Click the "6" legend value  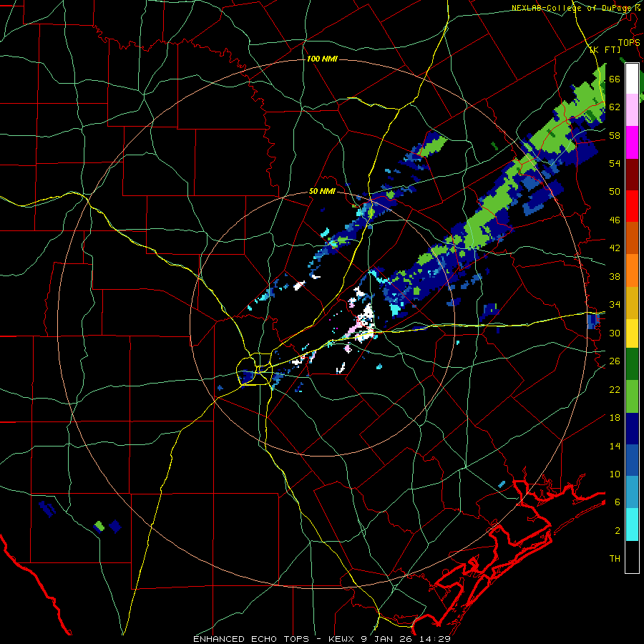(618, 502)
